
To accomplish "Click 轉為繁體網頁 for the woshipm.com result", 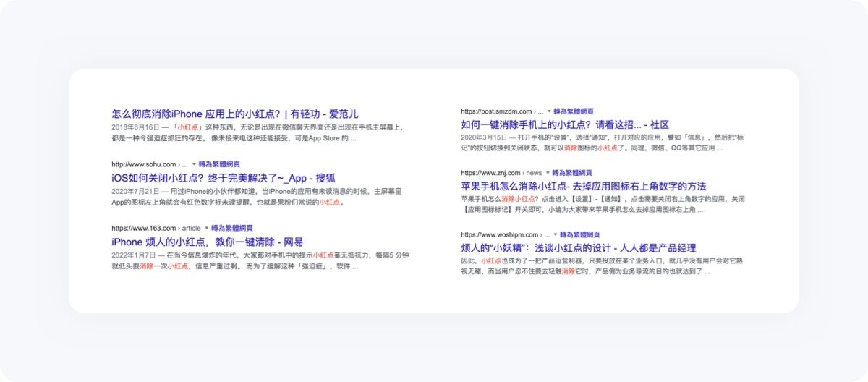I will (x=579, y=235).
